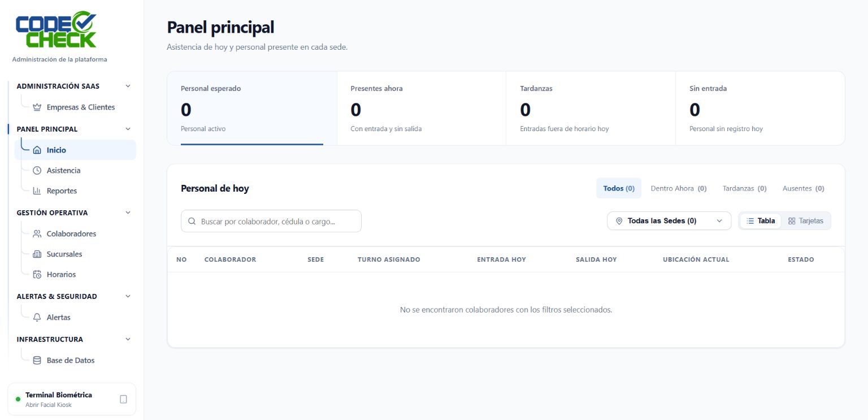
Task: Click the CodeCheck logo
Action: click(56, 30)
